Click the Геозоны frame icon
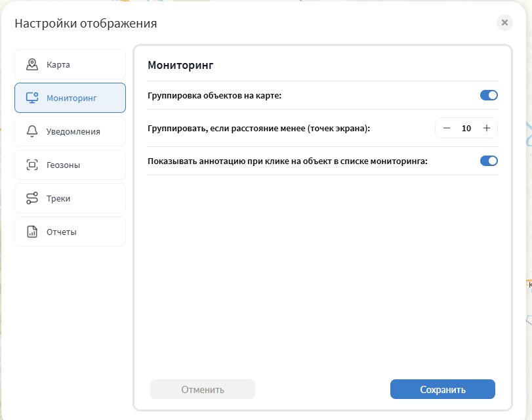 point(32,165)
